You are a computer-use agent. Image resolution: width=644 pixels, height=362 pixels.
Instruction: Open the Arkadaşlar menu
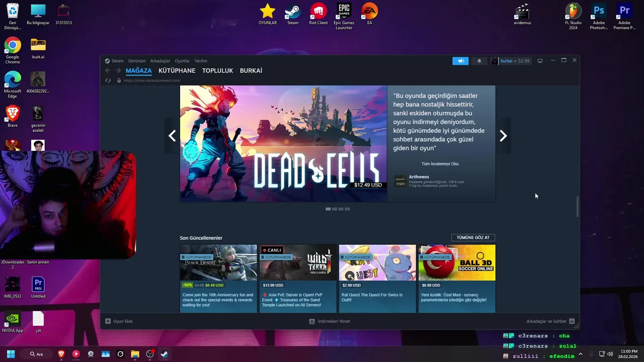click(160, 61)
